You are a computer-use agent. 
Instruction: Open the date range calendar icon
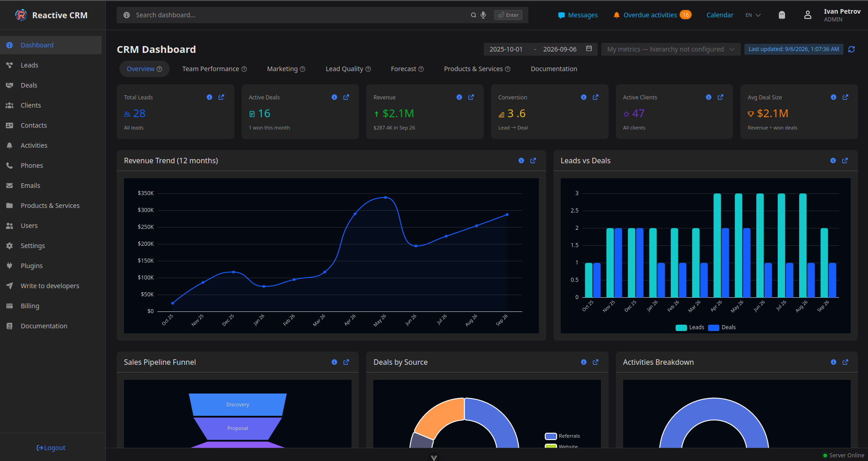(x=589, y=49)
